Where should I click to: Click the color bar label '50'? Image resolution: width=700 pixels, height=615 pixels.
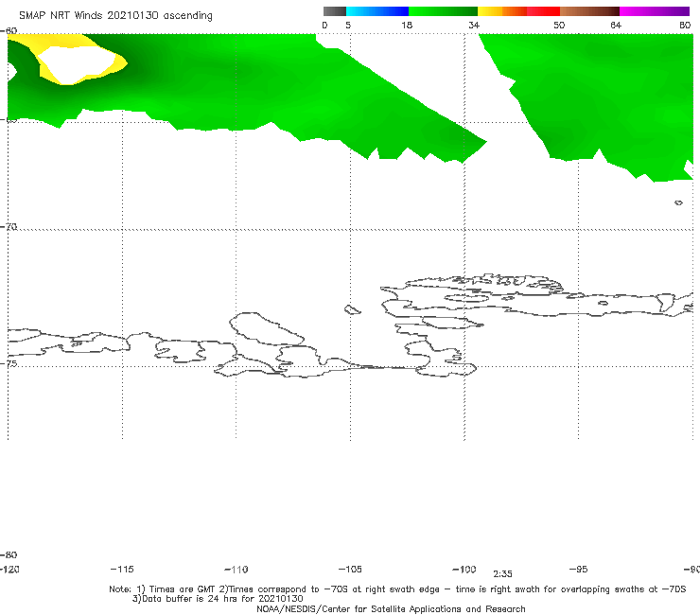pyautogui.click(x=559, y=26)
